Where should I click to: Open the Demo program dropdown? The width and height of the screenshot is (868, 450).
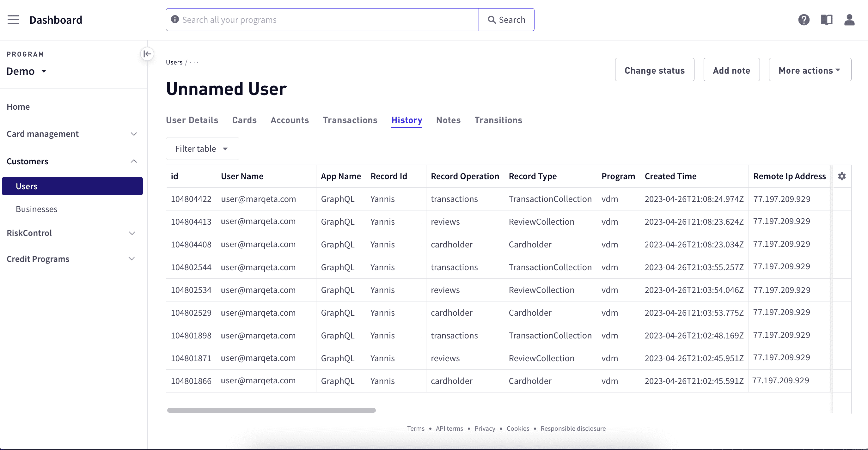tap(27, 71)
